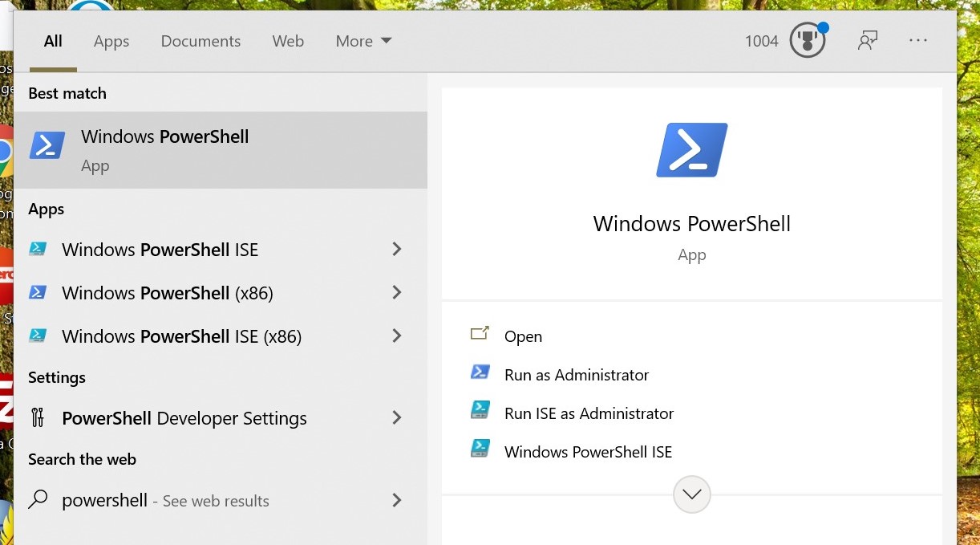
Task: Click the feedback person icon
Action: point(867,40)
